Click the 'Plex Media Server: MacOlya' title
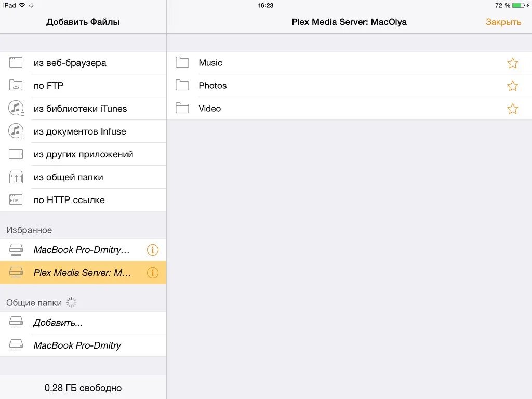The width and height of the screenshot is (532, 399). pyautogui.click(x=349, y=22)
